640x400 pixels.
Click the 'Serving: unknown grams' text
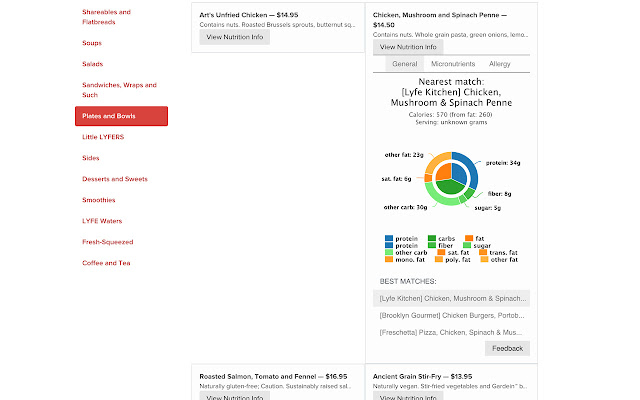(x=451, y=122)
